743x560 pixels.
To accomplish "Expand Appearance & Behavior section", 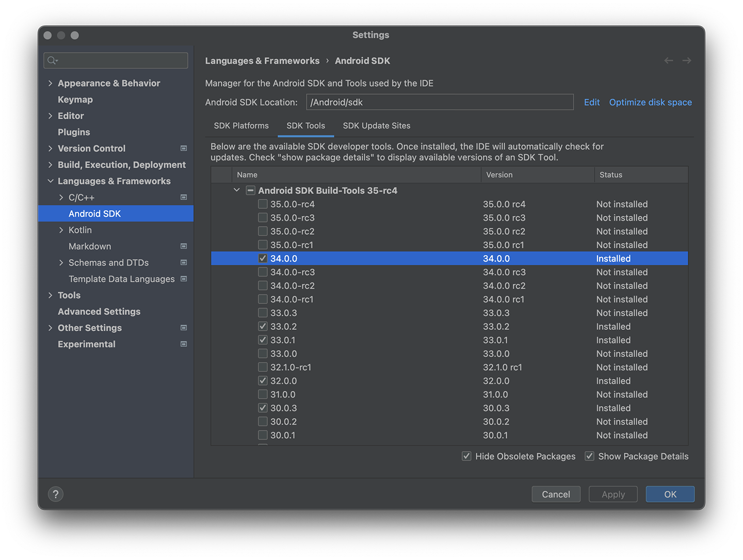I will coord(50,84).
